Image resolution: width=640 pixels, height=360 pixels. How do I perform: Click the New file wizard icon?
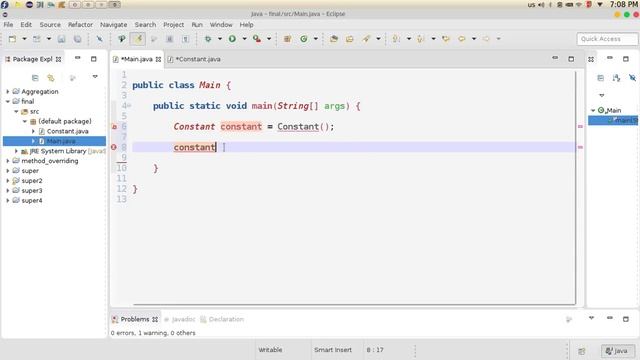[12, 39]
